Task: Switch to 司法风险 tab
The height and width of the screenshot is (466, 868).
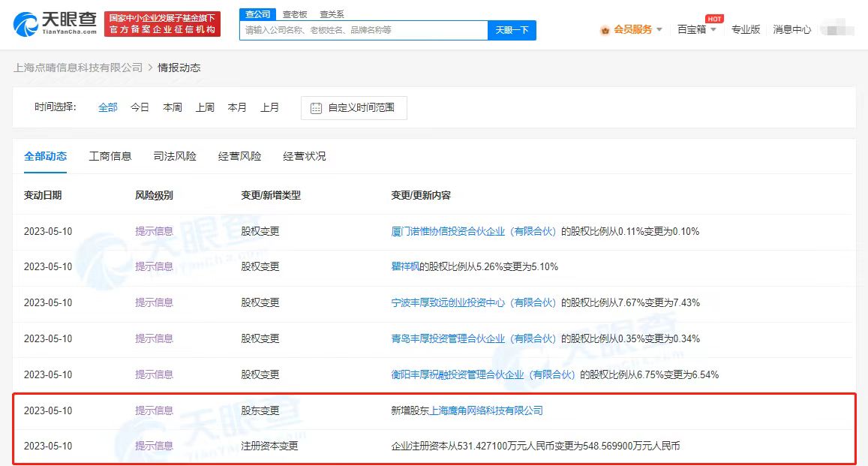Action: coord(175,157)
